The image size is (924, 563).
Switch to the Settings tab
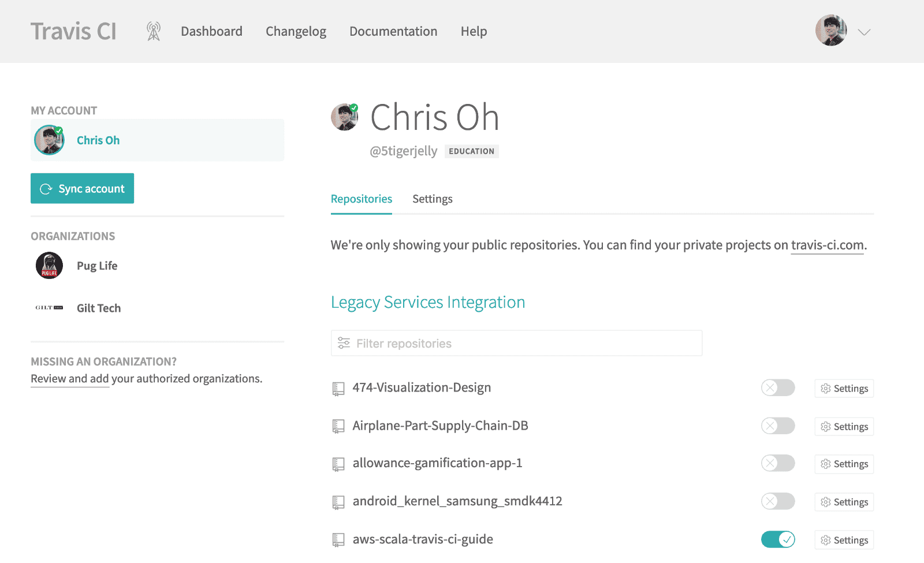click(433, 199)
